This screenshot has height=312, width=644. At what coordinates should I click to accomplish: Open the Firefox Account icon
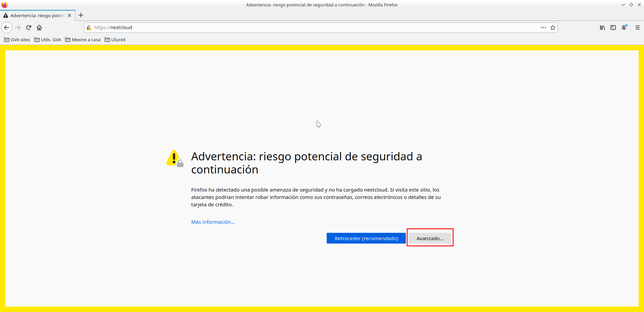[x=624, y=28]
